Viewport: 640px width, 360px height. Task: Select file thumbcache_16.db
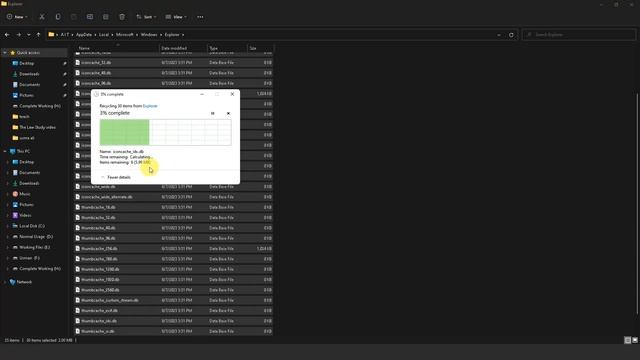coord(173,207)
